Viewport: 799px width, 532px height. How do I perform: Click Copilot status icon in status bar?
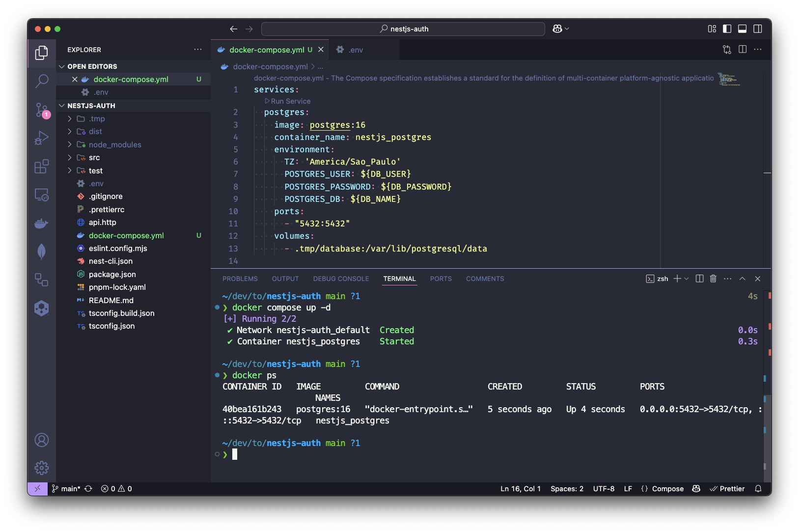(696, 489)
